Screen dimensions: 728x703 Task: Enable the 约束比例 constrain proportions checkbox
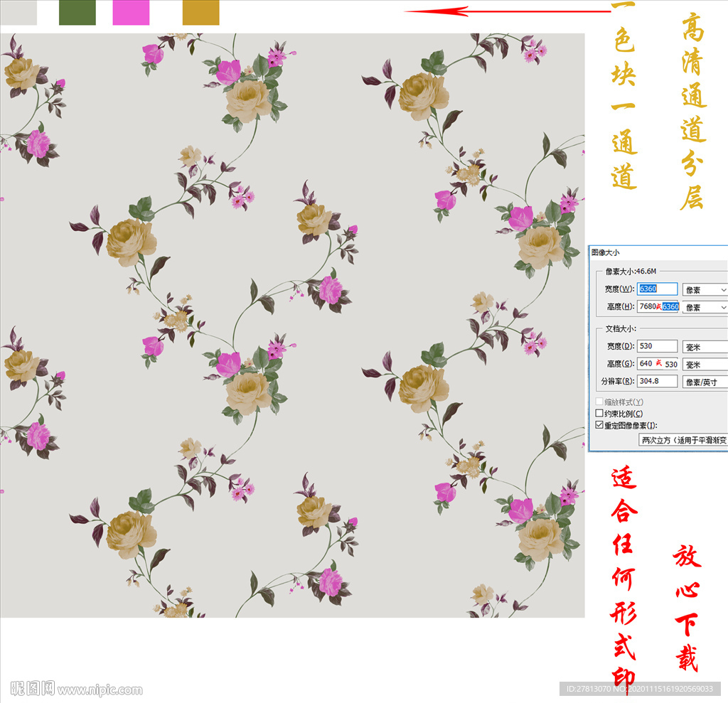(599, 414)
